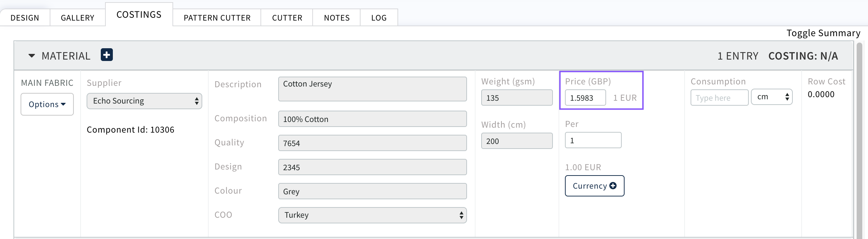Click the Description field with Cotton Jersey

coord(372,89)
